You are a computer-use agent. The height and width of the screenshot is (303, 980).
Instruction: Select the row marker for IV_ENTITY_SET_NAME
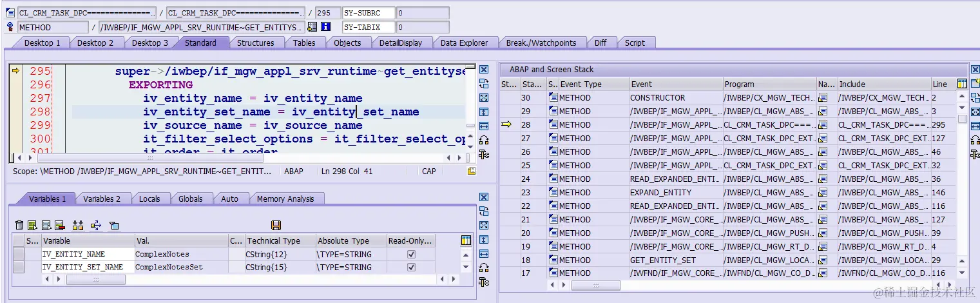coord(19,267)
